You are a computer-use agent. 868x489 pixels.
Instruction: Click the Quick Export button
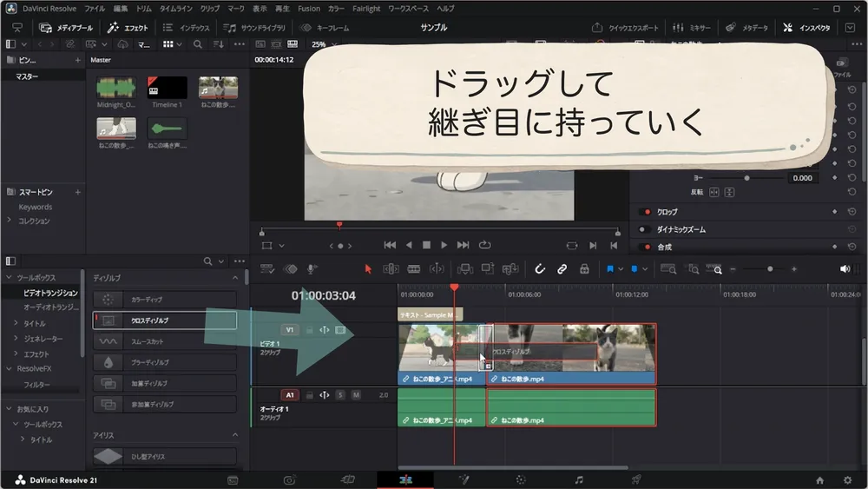625,28
